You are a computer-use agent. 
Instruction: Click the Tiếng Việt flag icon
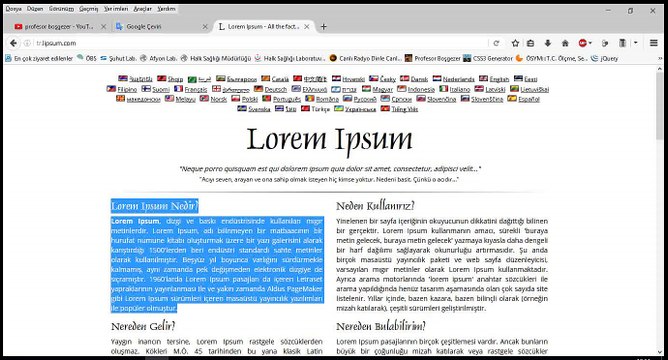[x=385, y=109]
